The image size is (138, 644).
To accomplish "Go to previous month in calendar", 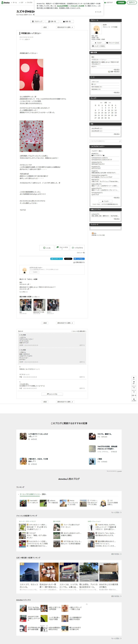I will click(101, 103).
